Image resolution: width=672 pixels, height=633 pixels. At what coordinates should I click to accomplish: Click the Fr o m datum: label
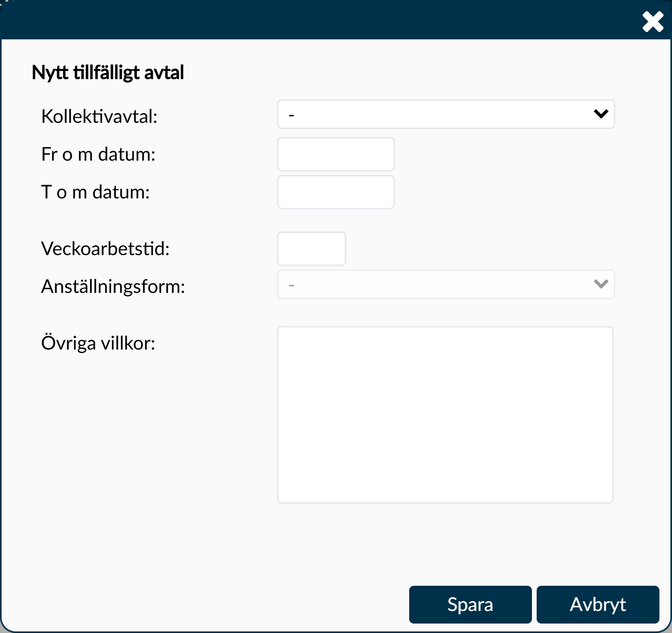click(98, 154)
